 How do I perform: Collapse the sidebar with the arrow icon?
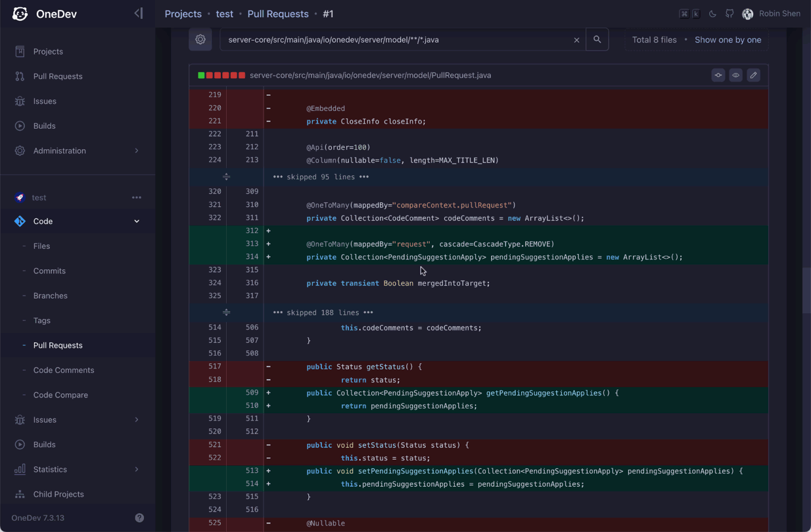138,13
